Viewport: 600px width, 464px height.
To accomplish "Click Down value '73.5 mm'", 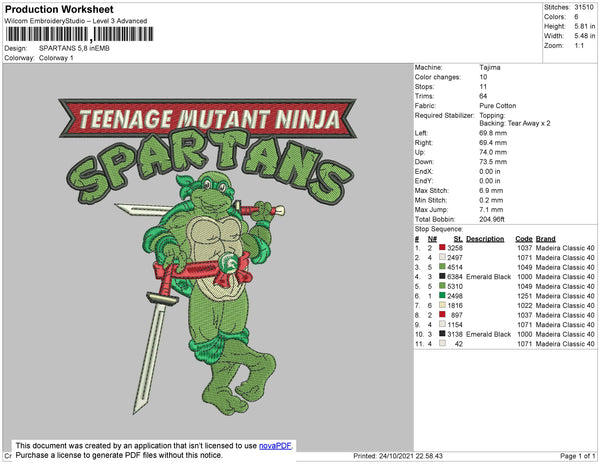I will click(493, 162).
